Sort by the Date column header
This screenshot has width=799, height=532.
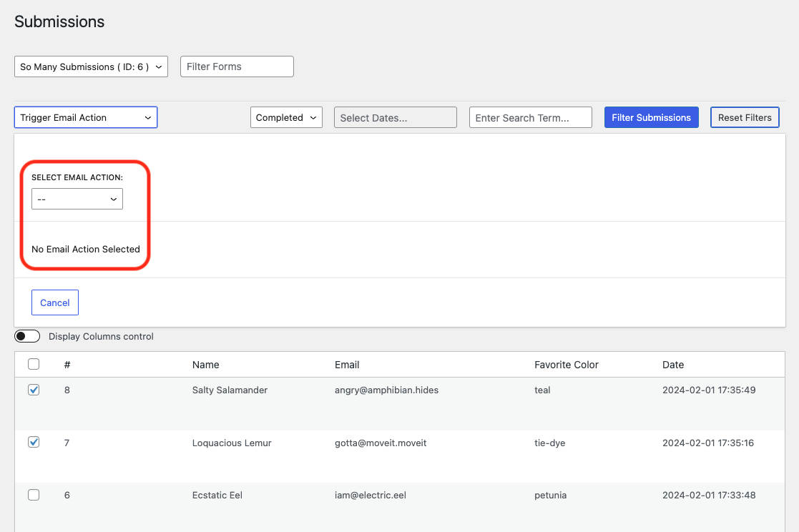coord(673,365)
